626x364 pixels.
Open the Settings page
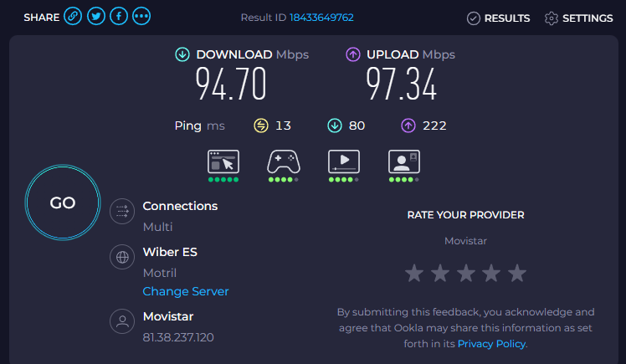coord(578,18)
